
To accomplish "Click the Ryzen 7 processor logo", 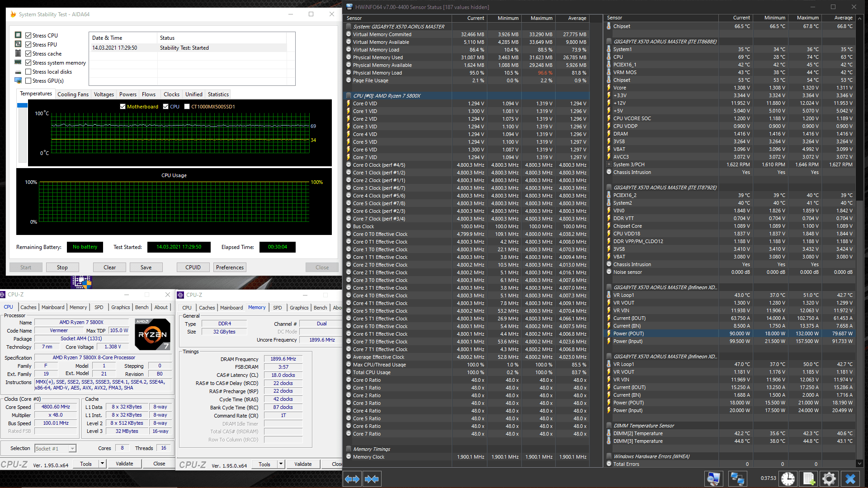I will click(x=153, y=334).
